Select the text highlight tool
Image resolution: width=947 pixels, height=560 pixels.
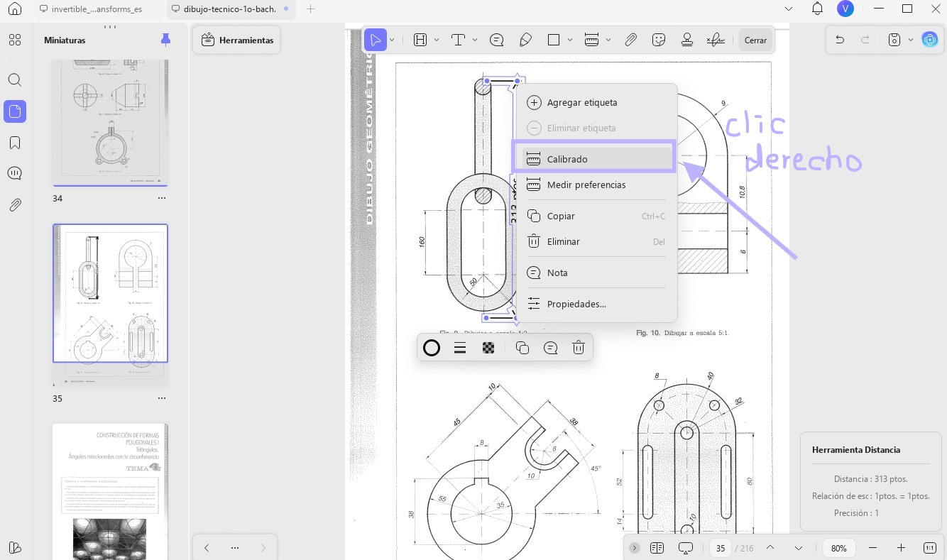pos(420,40)
